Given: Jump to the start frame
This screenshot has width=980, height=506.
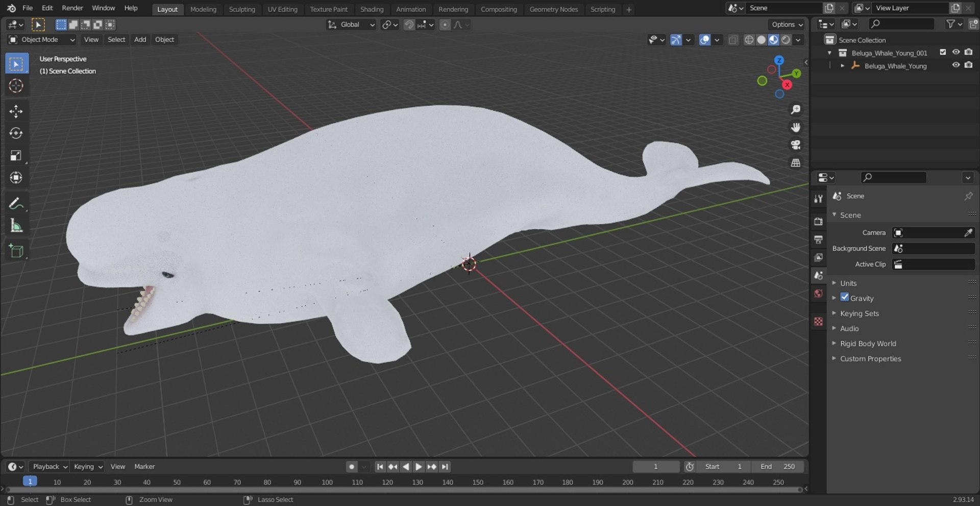Looking at the screenshot, I should click(x=380, y=467).
